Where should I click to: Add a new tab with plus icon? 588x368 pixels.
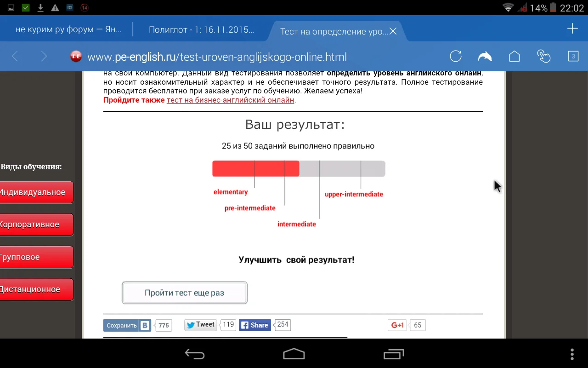point(572,29)
